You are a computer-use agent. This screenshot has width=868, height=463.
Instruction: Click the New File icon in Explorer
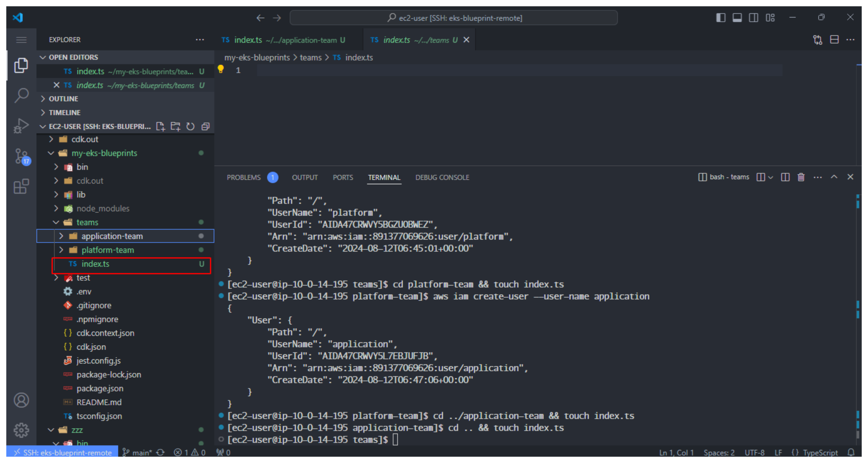pos(161,126)
